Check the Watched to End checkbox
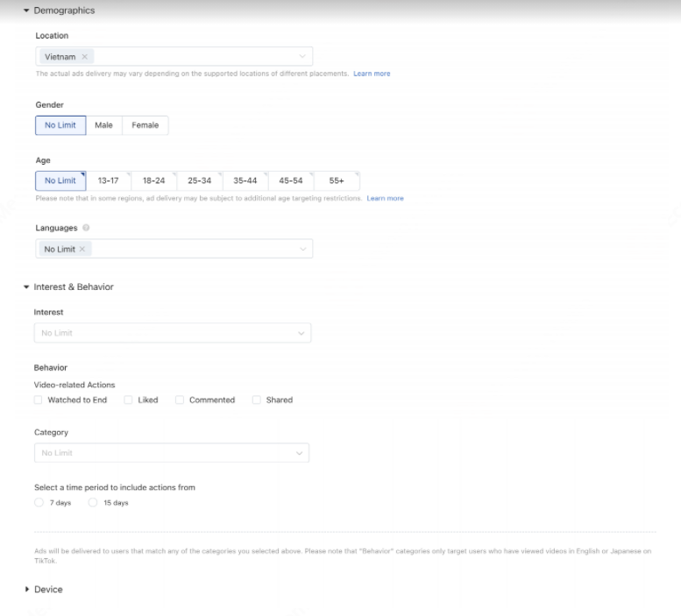Viewport: 681px width, 616px height. [x=38, y=400]
